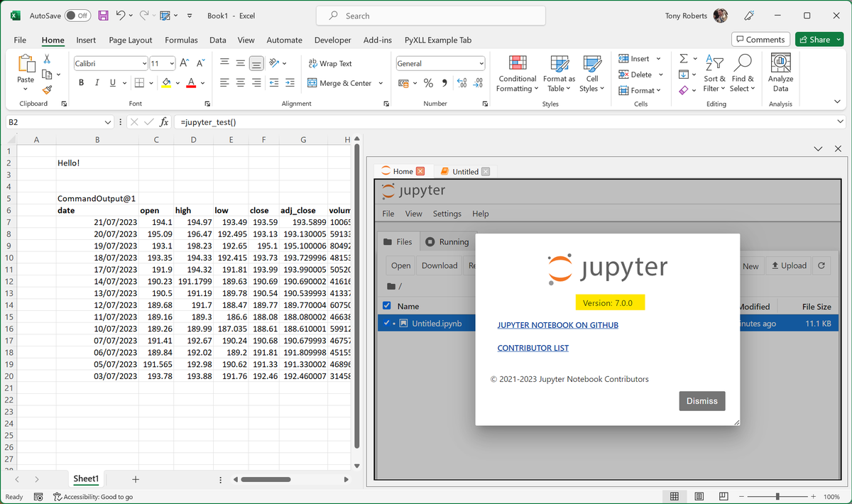The height and width of the screenshot is (504, 852).
Task: Click the Fill Color yellow swatch
Action: coord(166,83)
